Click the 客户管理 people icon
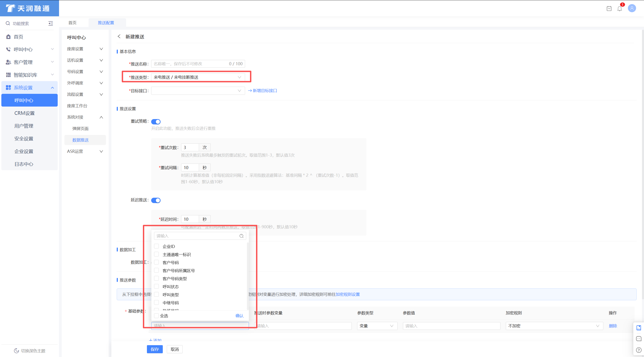 point(8,62)
